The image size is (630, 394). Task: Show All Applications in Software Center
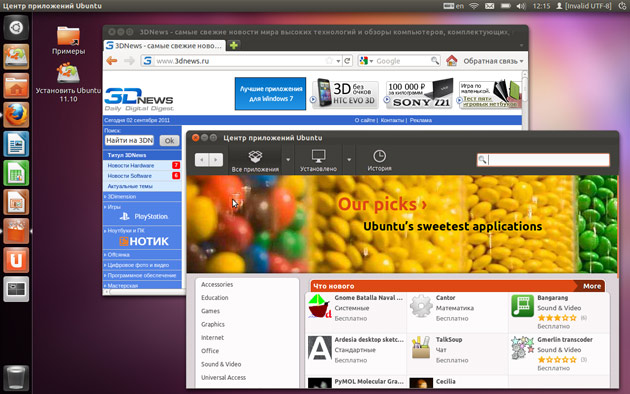255,160
